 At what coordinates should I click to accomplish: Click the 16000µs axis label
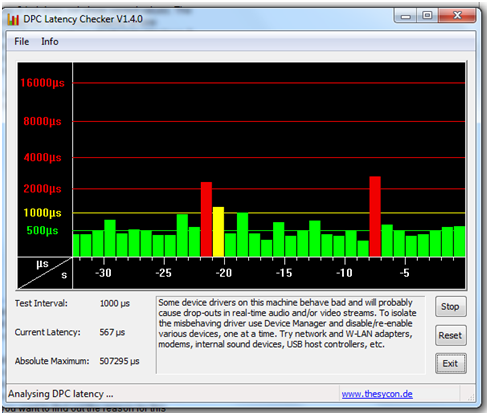click(42, 83)
